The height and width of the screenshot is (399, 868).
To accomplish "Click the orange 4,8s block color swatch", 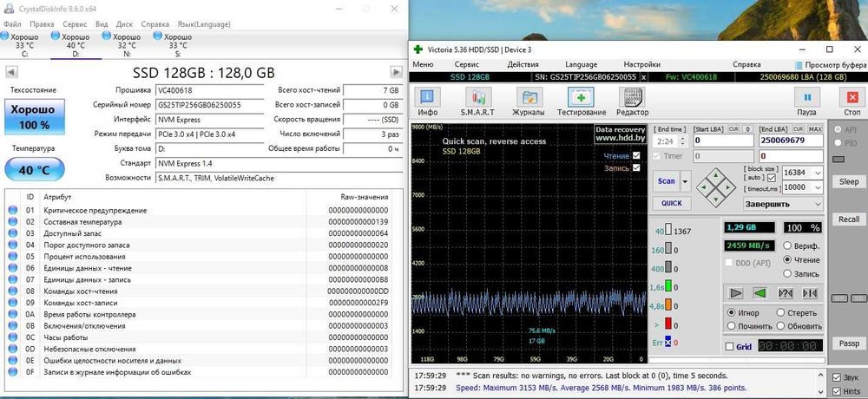I will pyautogui.click(x=668, y=305).
